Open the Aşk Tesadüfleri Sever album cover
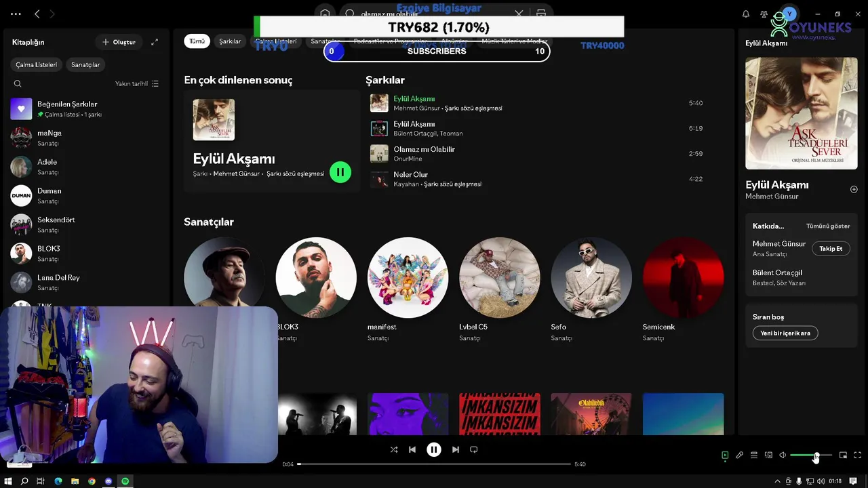The width and height of the screenshot is (868, 488). click(x=802, y=113)
